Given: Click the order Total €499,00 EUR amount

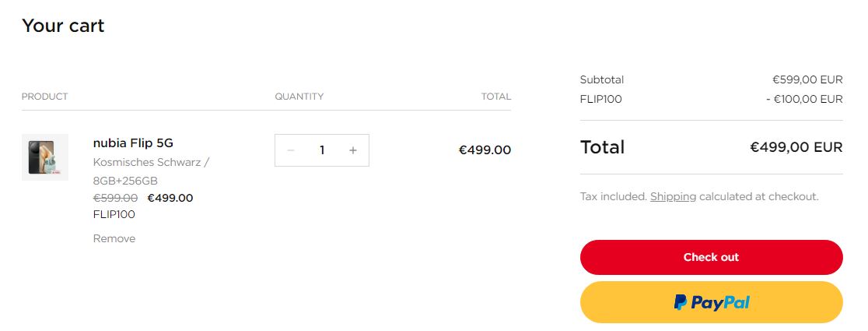Looking at the screenshot, I should [x=796, y=147].
